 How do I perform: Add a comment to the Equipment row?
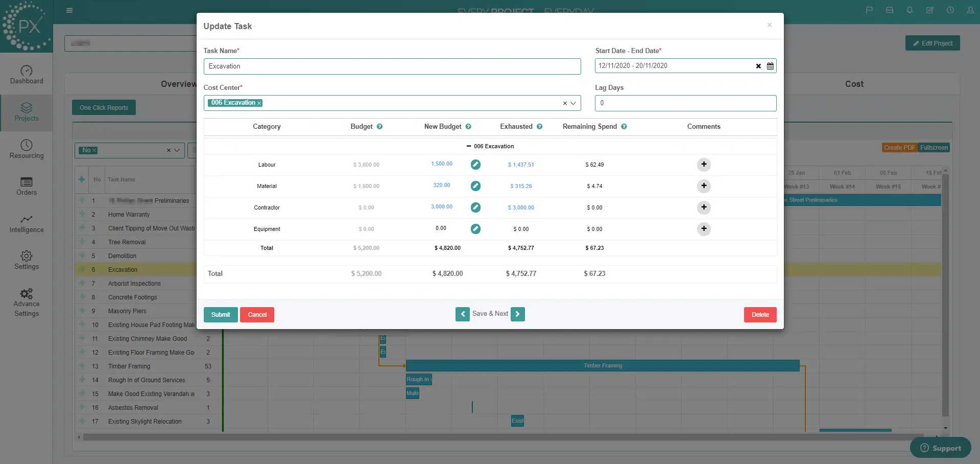[704, 229]
